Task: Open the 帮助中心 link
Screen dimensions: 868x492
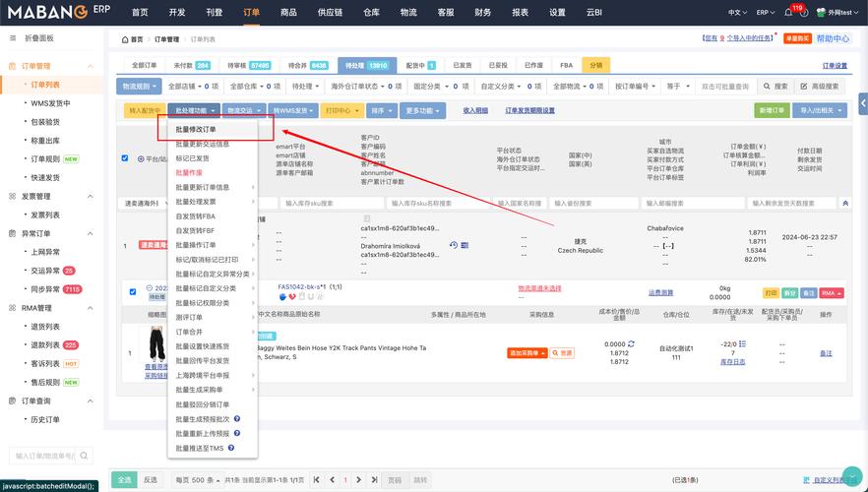Action: [x=833, y=38]
